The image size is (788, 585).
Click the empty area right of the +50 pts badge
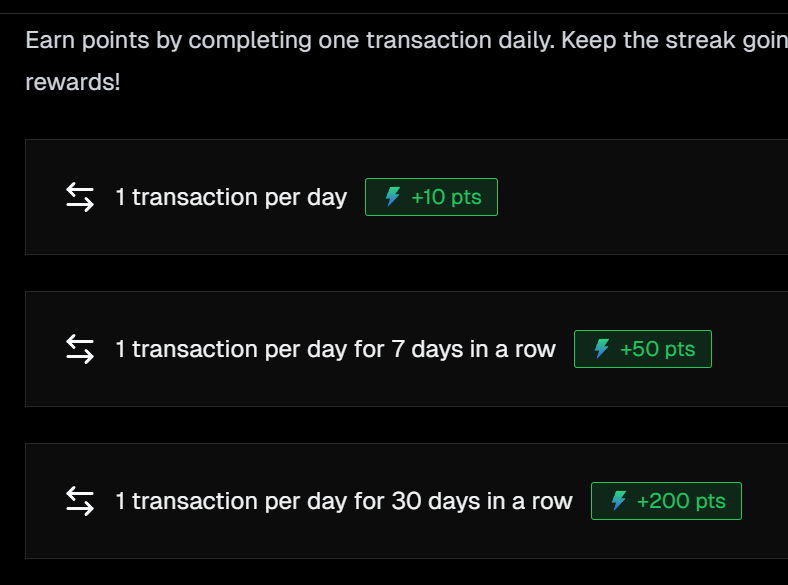click(x=750, y=349)
